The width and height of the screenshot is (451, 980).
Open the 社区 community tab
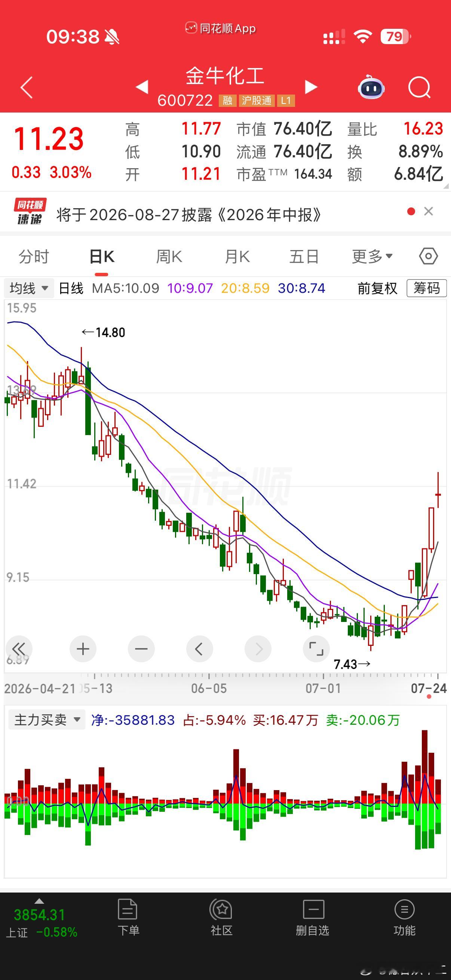pyautogui.click(x=221, y=917)
